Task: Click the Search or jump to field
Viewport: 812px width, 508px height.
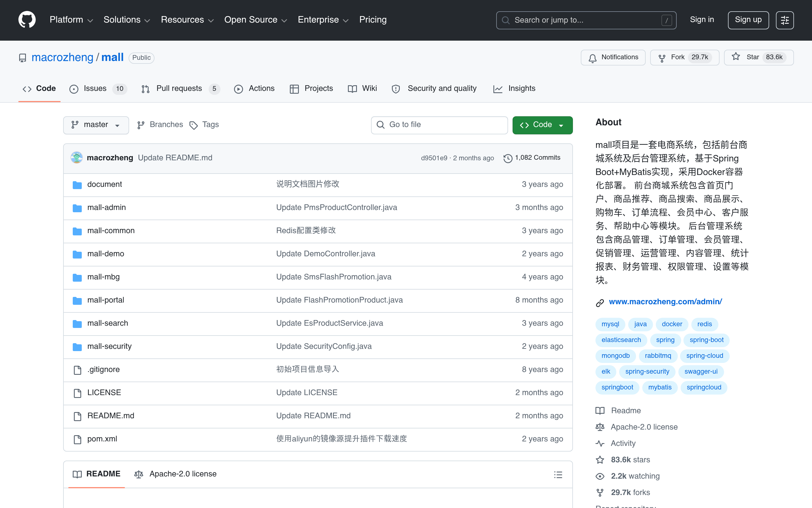Action: 586,20
